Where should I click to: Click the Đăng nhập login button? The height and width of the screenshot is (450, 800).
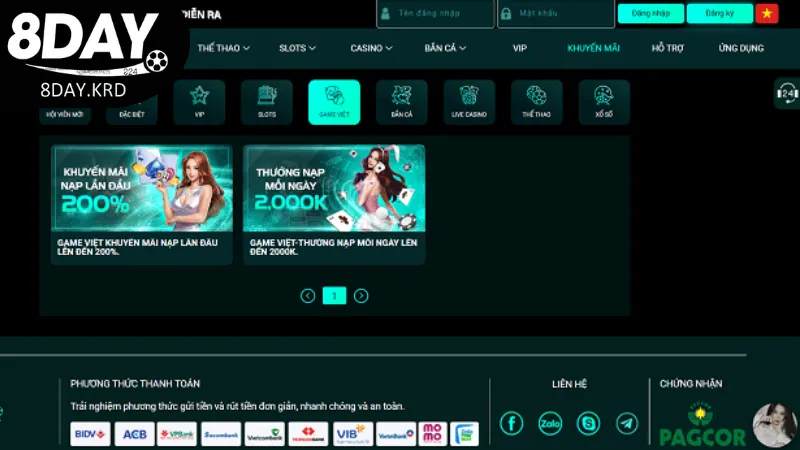coord(651,13)
